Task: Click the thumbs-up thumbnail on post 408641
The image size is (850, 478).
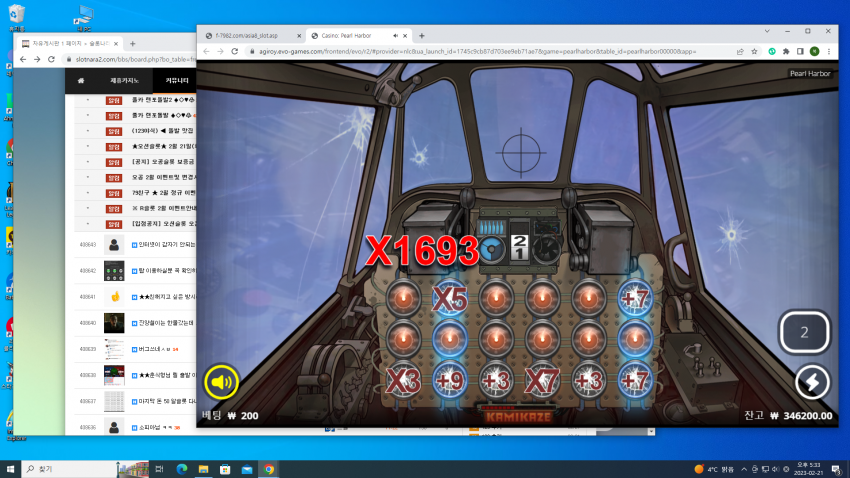Action: point(114,297)
